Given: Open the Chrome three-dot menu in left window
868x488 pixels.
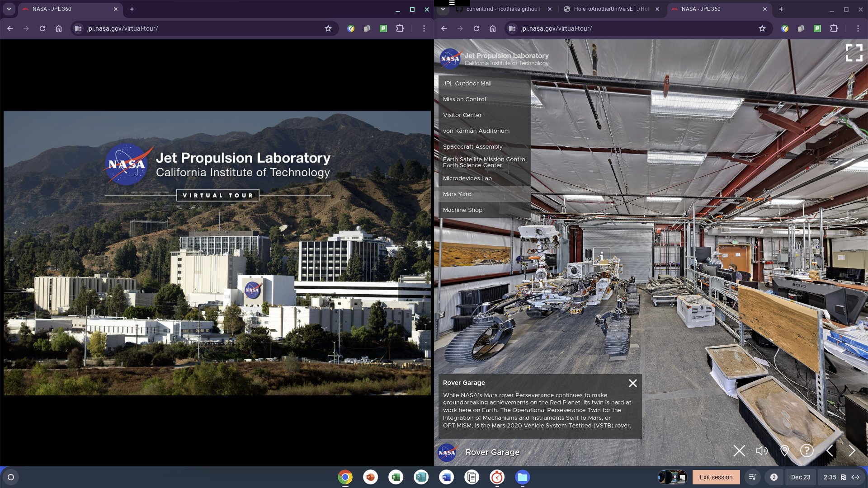Looking at the screenshot, I should 424,28.
